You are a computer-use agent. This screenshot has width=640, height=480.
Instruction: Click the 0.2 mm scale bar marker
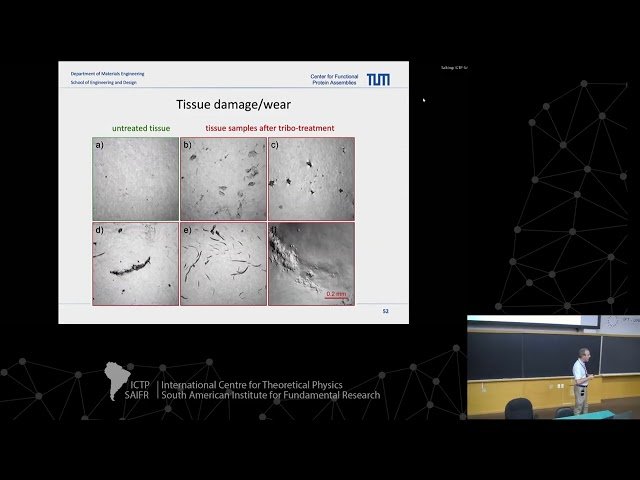(x=335, y=295)
